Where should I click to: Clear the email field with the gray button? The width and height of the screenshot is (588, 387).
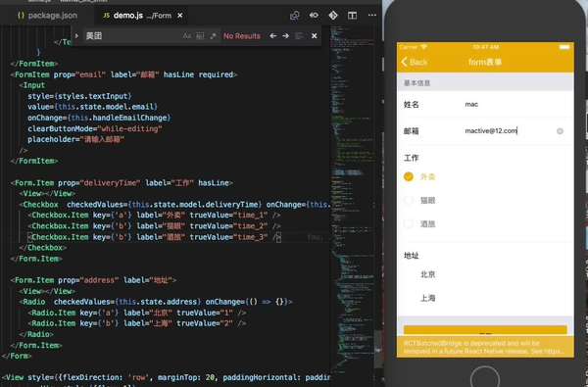coord(560,131)
